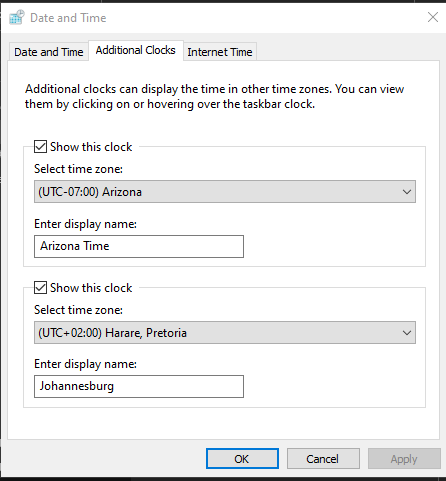This screenshot has width=446, height=481.
Task: Switch to the Internet Time tab
Action: [x=220, y=52]
